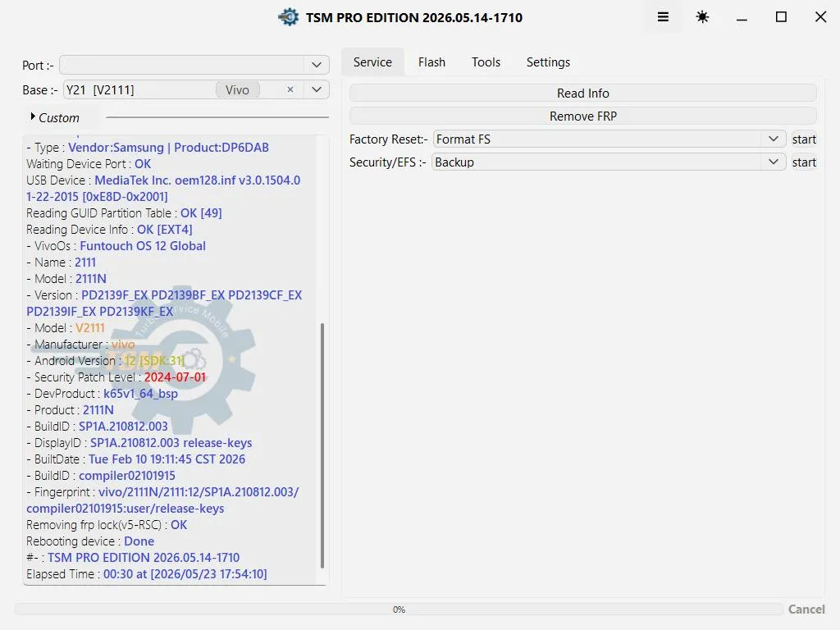Open the Tools tab
Image resolution: width=840 pixels, height=630 pixels.
(x=486, y=62)
